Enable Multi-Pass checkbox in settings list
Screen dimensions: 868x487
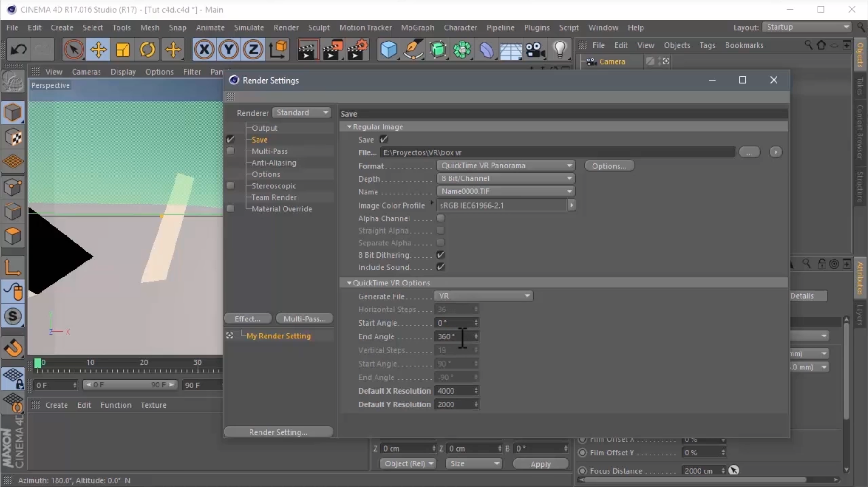(230, 151)
